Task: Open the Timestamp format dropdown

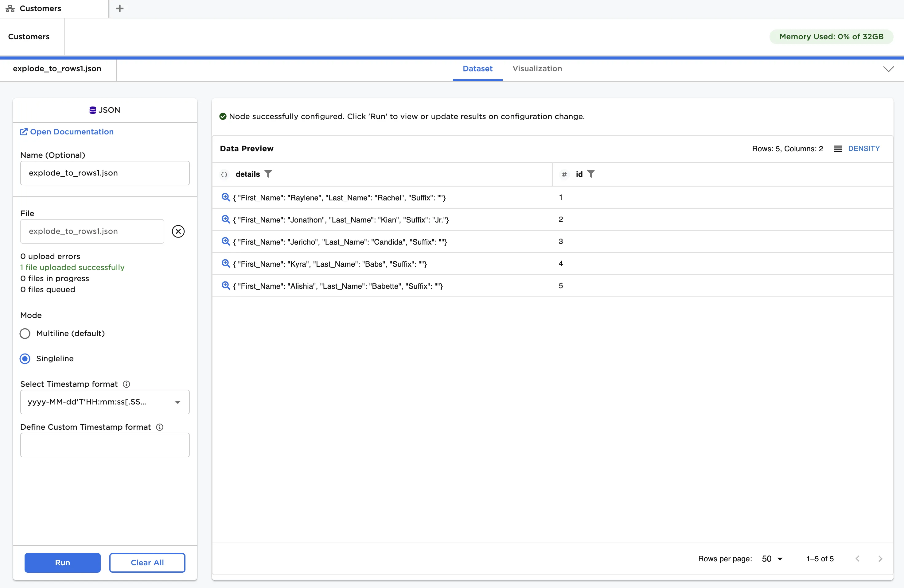Action: 105,402
